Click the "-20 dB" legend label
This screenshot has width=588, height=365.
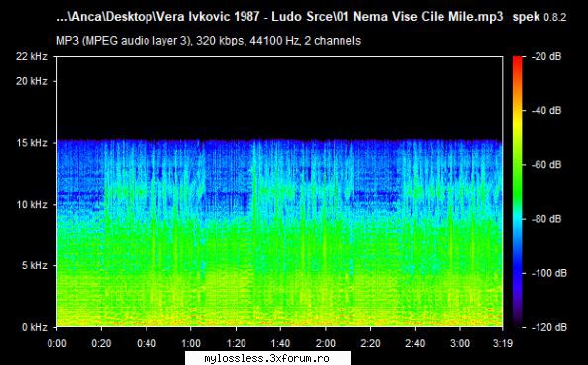pyautogui.click(x=546, y=57)
